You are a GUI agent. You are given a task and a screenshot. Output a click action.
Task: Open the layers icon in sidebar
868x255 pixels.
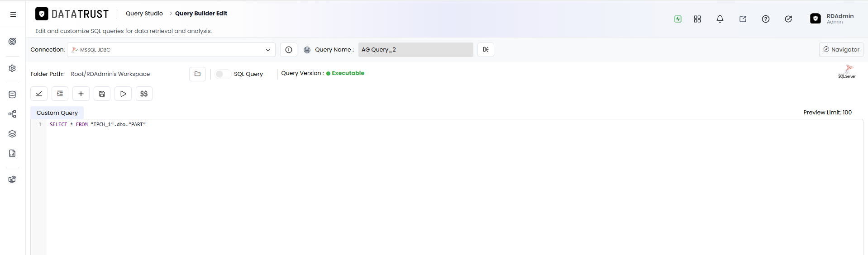[12, 134]
